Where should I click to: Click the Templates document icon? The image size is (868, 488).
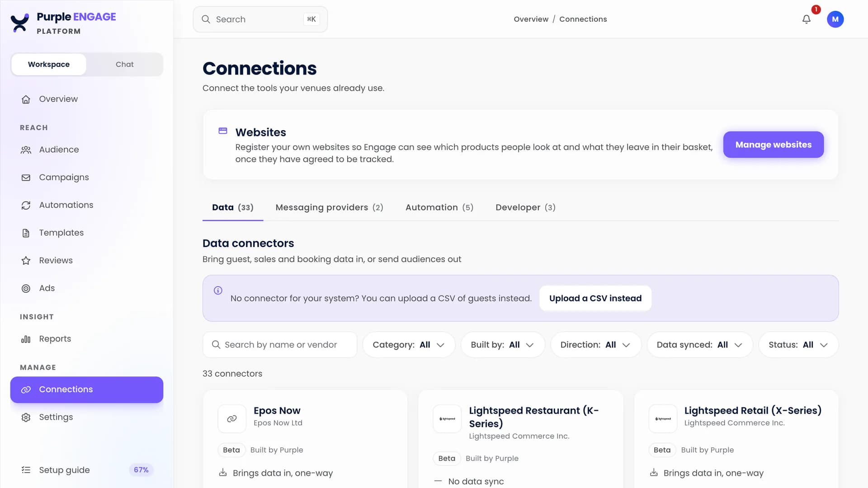click(26, 233)
